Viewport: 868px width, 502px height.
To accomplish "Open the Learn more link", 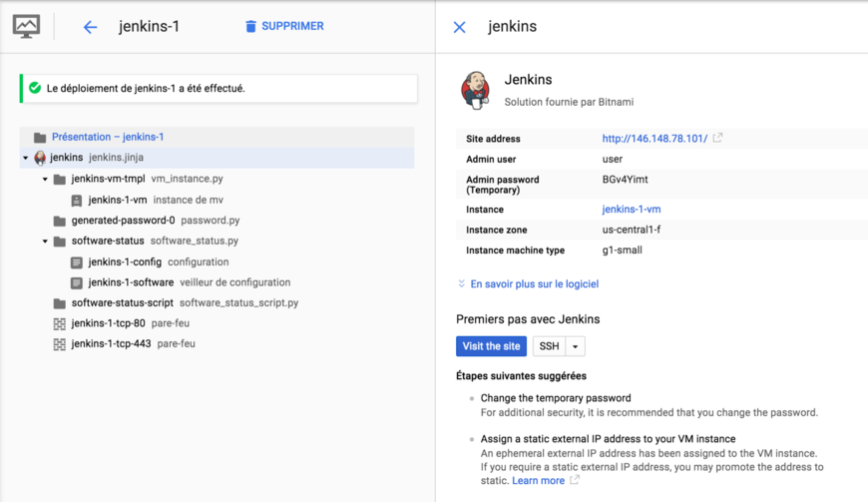I will coord(538,480).
